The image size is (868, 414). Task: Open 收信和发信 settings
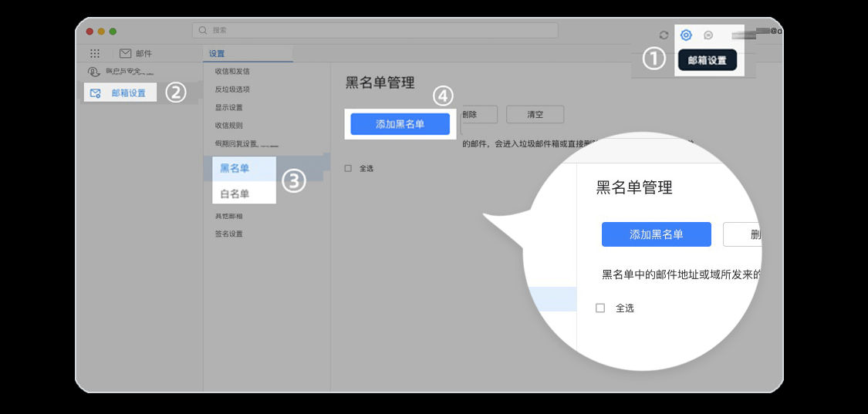232,72
